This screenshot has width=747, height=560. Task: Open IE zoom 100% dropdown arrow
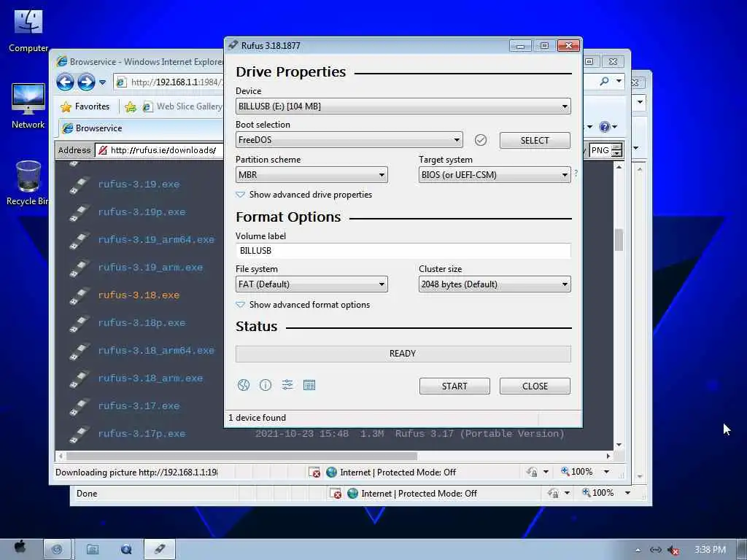606,472
